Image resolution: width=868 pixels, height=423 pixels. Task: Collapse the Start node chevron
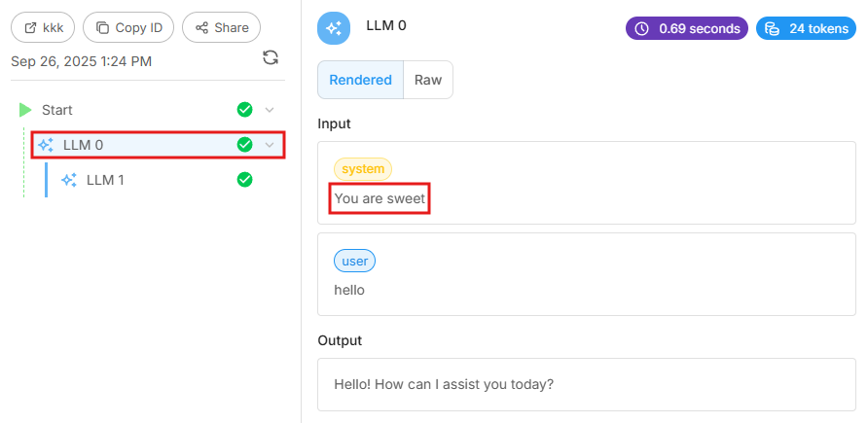click(x=271, y=110)
